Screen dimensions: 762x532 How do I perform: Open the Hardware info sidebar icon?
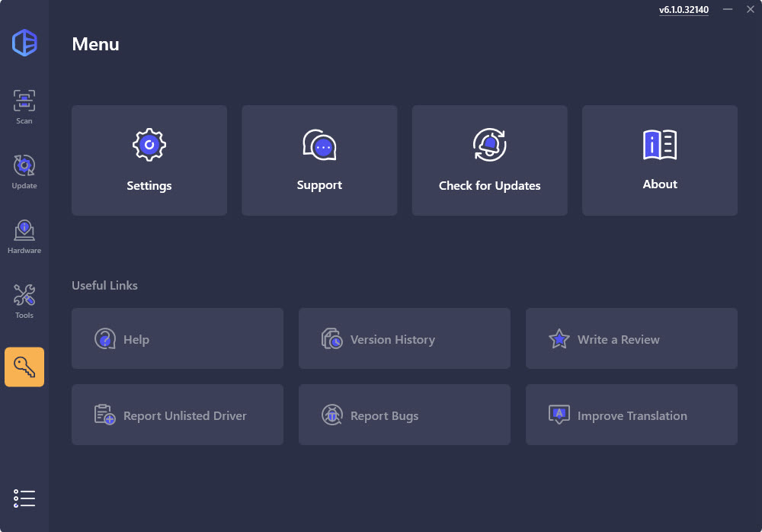pos(24,236)
